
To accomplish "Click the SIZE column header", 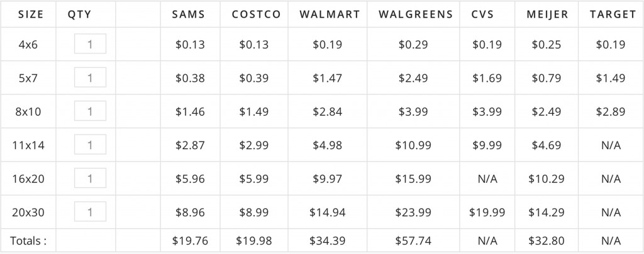I will [x=31, y=14].
